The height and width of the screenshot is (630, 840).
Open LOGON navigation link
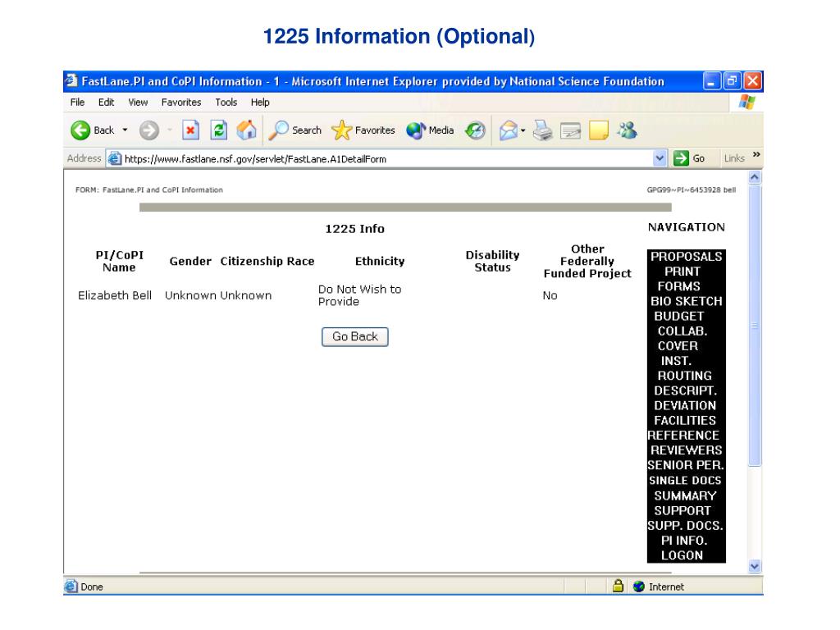click(682, 556)
